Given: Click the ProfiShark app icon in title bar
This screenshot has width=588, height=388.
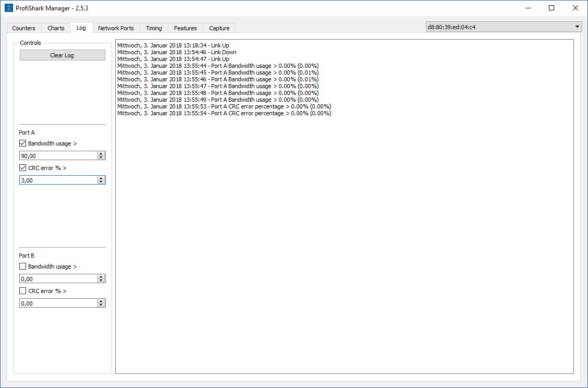Looking at the screenshot, I should 8,8.
